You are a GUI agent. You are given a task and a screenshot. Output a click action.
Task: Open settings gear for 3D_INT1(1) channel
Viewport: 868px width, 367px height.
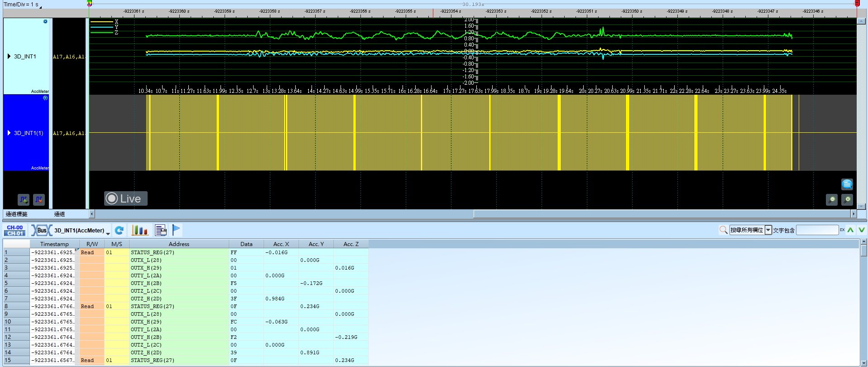[x=45, y=98]
